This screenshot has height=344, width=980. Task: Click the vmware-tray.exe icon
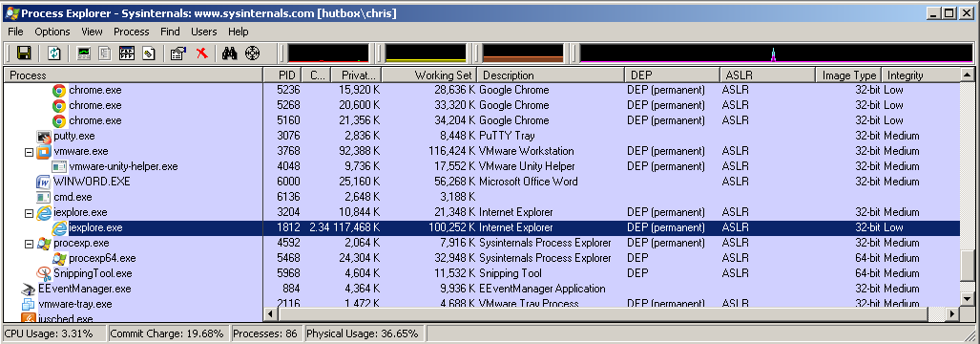(x=29, y=304)
